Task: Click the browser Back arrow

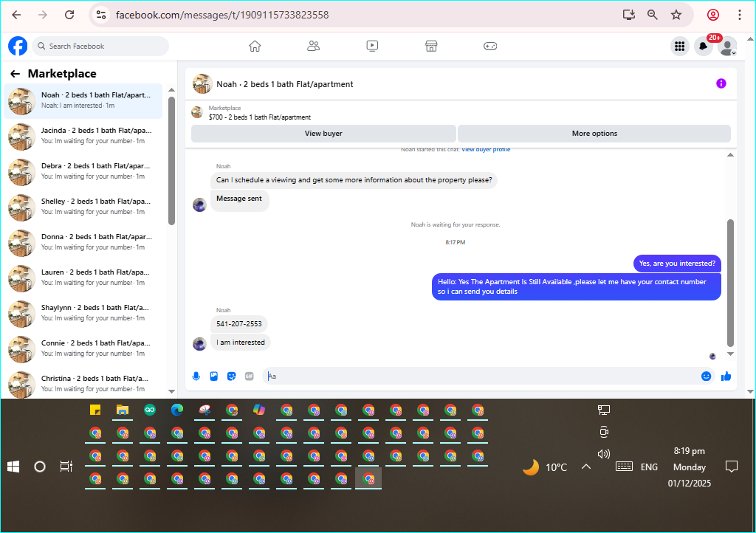Action: (x=16, y=15)
